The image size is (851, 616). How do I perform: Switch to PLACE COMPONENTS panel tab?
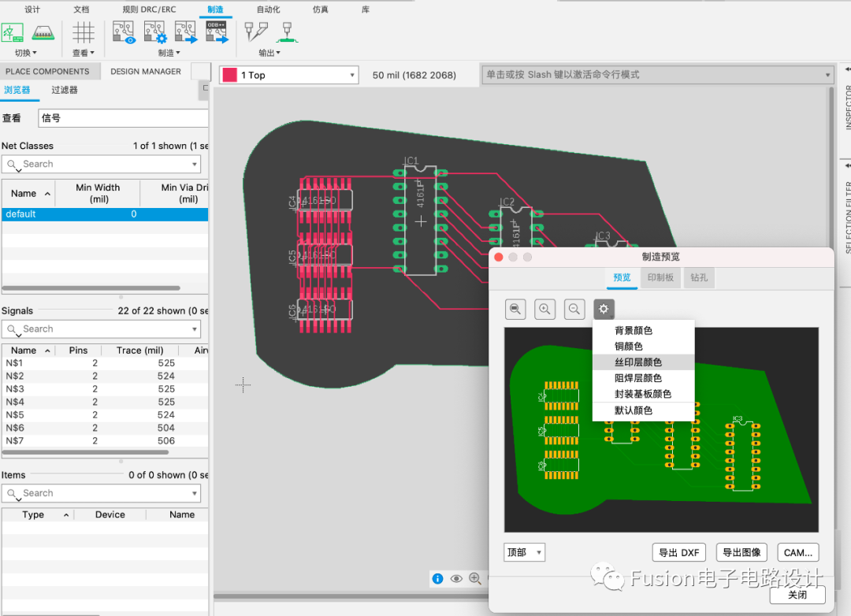(48, 71)
